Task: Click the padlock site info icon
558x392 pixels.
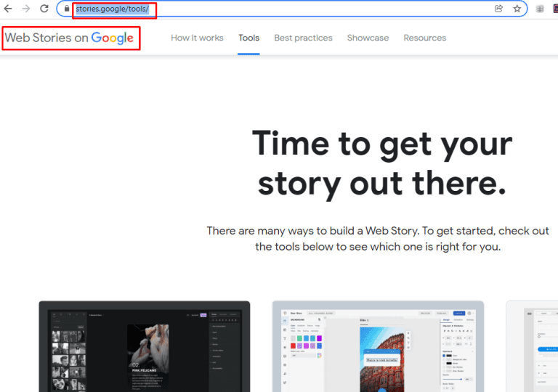Action: (x=67, y=9)
